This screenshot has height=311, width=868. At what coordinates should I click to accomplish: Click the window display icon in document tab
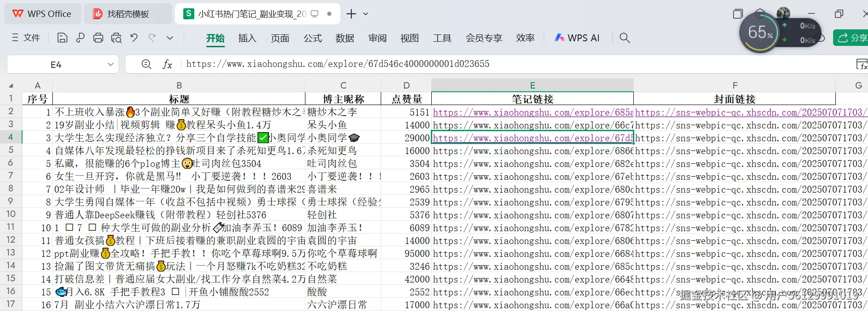click(315, 14)
